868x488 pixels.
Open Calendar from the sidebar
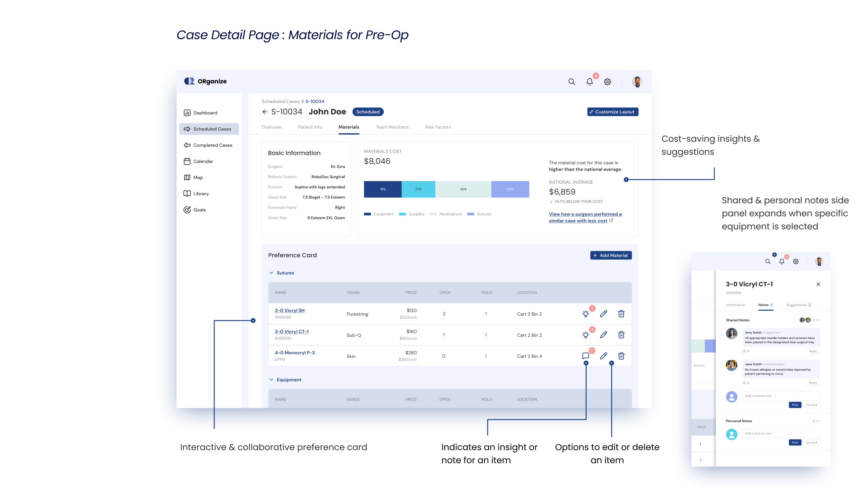click(x=203, y=161)
